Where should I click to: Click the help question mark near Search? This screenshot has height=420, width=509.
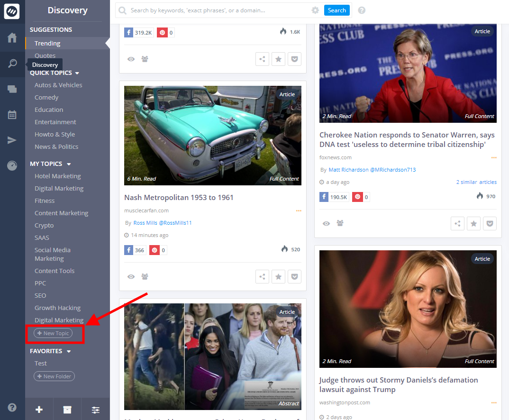click(x=362, y=10)
